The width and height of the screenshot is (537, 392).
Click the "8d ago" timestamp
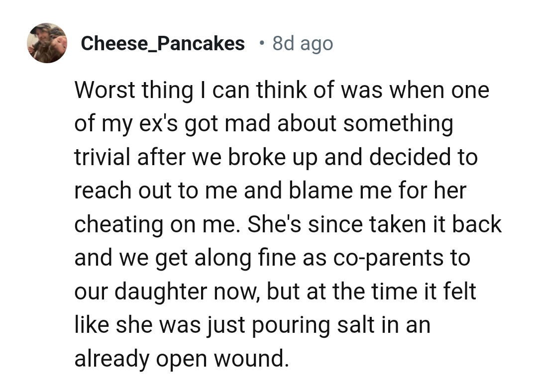303,44
